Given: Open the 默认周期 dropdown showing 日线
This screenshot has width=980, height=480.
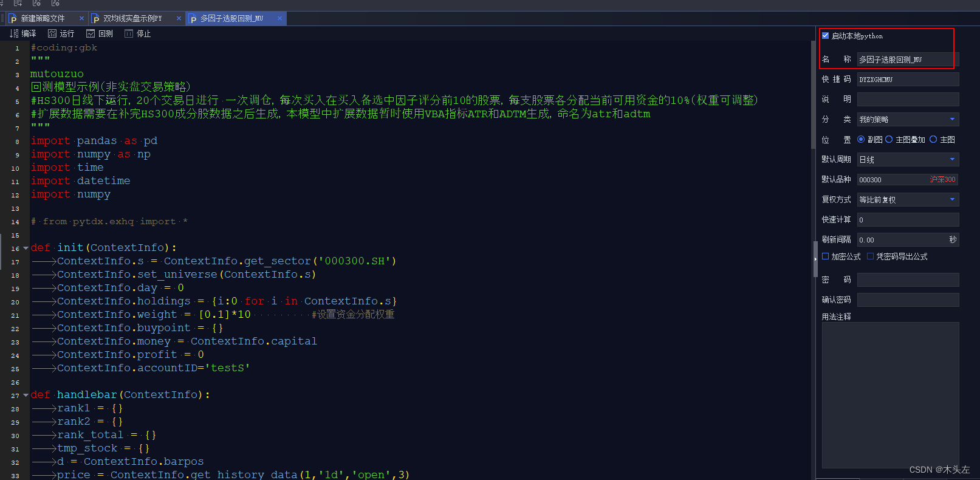Looking at the screenshot, I should [908, 159].
